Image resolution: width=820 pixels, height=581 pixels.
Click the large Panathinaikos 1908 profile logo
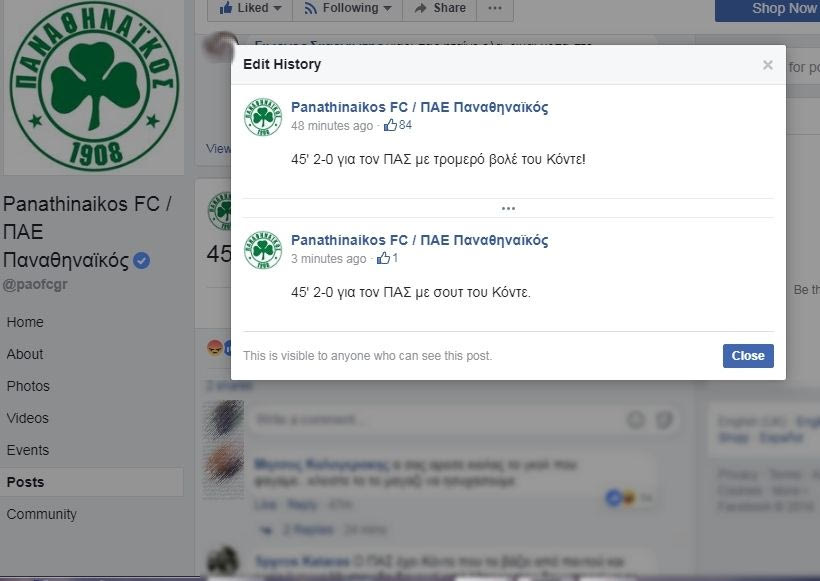coord(94,87)
